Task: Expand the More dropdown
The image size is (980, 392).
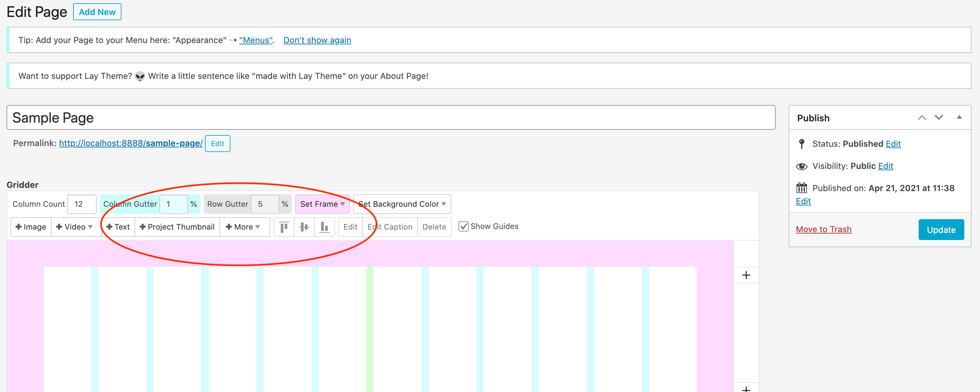Action: tap(243, 227)
